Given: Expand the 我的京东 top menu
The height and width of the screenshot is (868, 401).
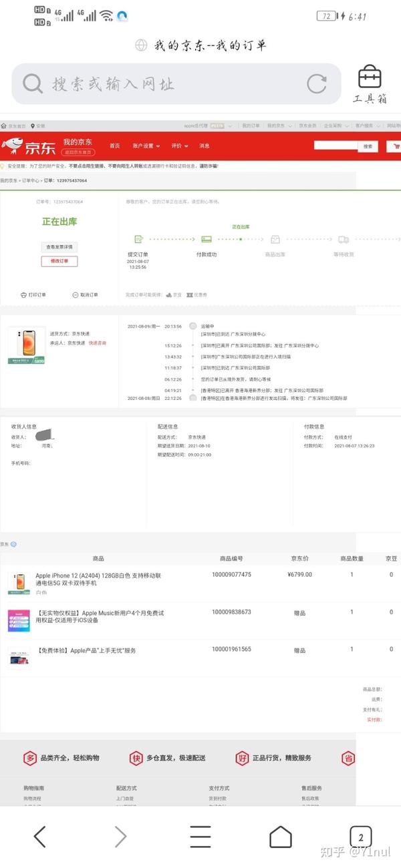Looking at the screenshot, I should [278, 126].
